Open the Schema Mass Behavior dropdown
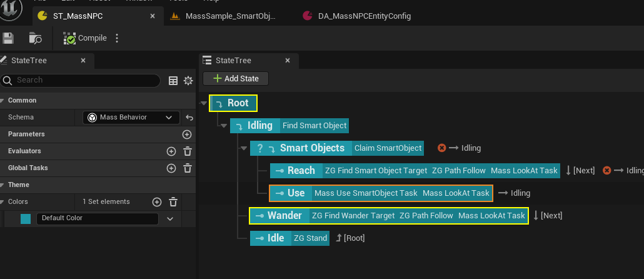This screenshot has width=644, height=279. (x=131, y=118)
